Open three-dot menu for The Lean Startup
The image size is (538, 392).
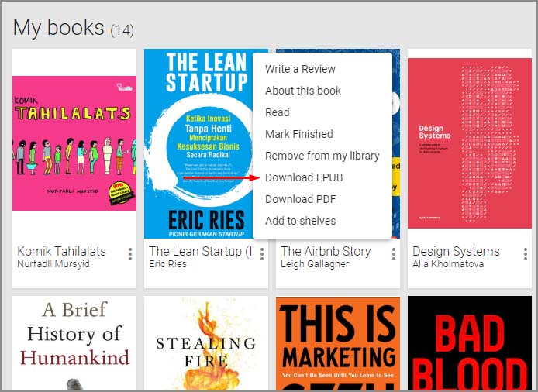tap(262, 254)
